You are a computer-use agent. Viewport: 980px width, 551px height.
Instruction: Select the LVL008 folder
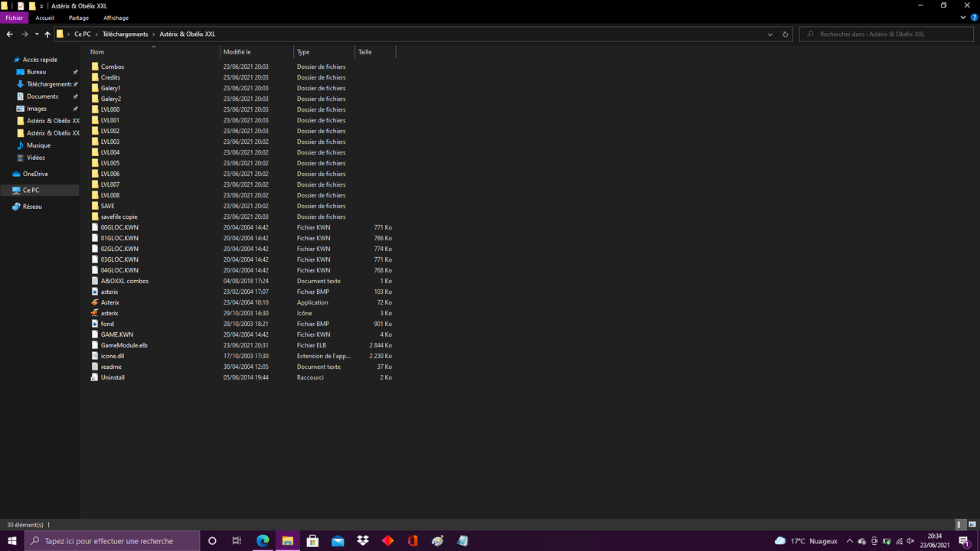coord(110,195)
